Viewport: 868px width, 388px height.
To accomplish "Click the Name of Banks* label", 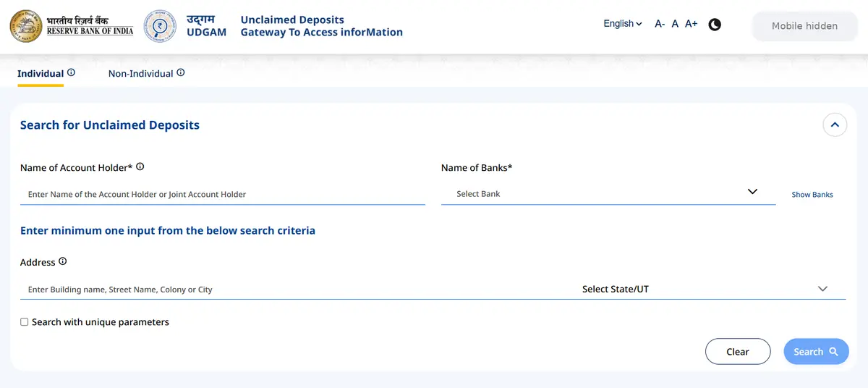I will [x=477, y=168].
